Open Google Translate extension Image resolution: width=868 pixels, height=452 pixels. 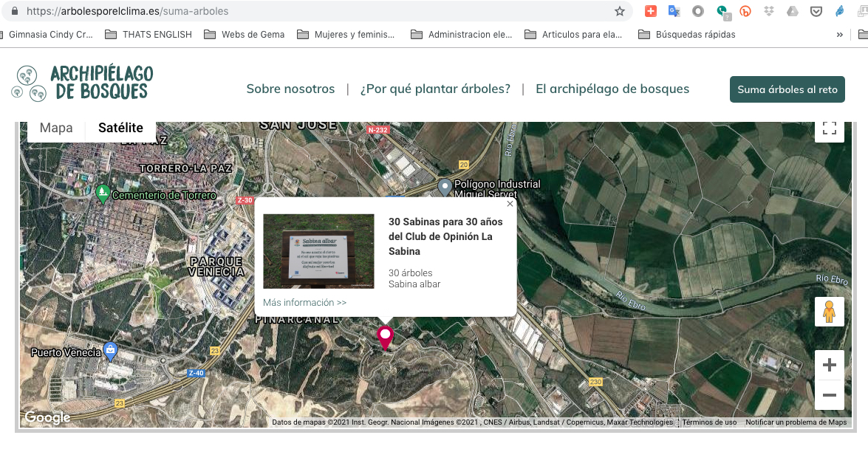(x=674, y=11)
